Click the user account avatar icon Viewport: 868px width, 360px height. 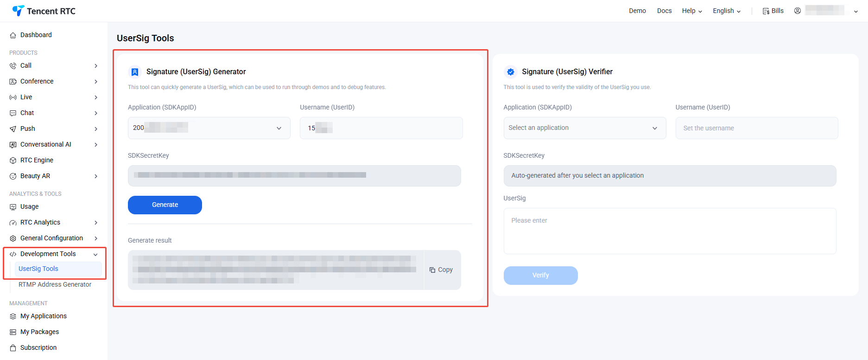[x=798, y=11]
